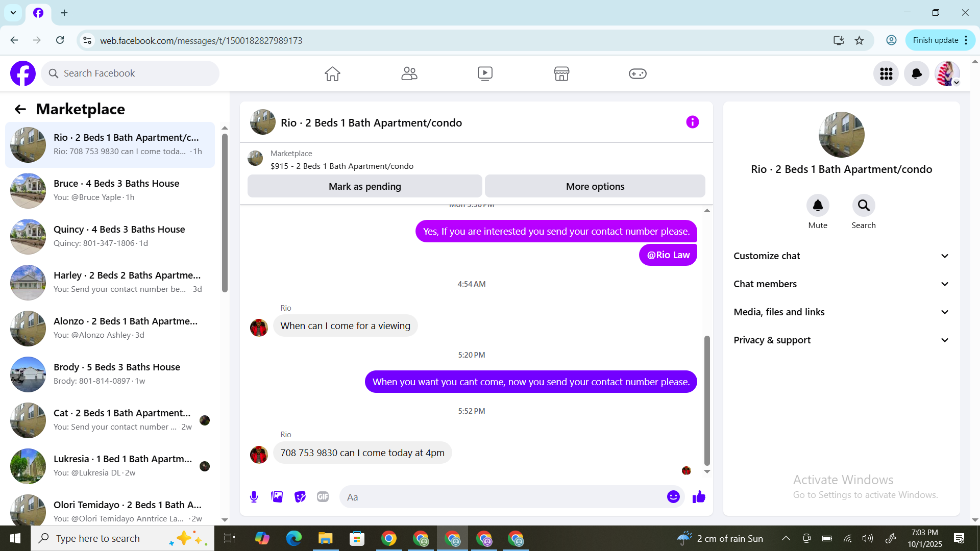Image resolution: width=980 pixels, height=551 pixels.
Task: Open Rio 2 Beds 1 Bath conversation
Action: (110, 145)
